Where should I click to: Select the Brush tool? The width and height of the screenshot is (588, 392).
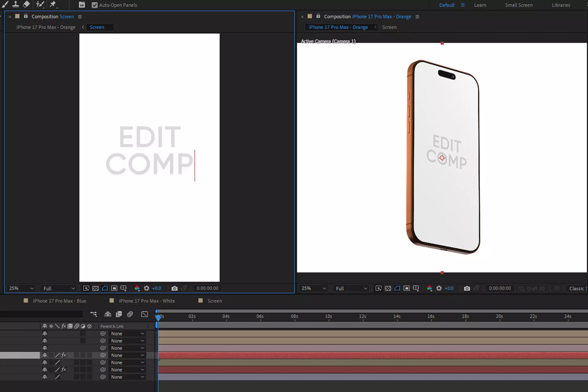[x=5, y=4]
